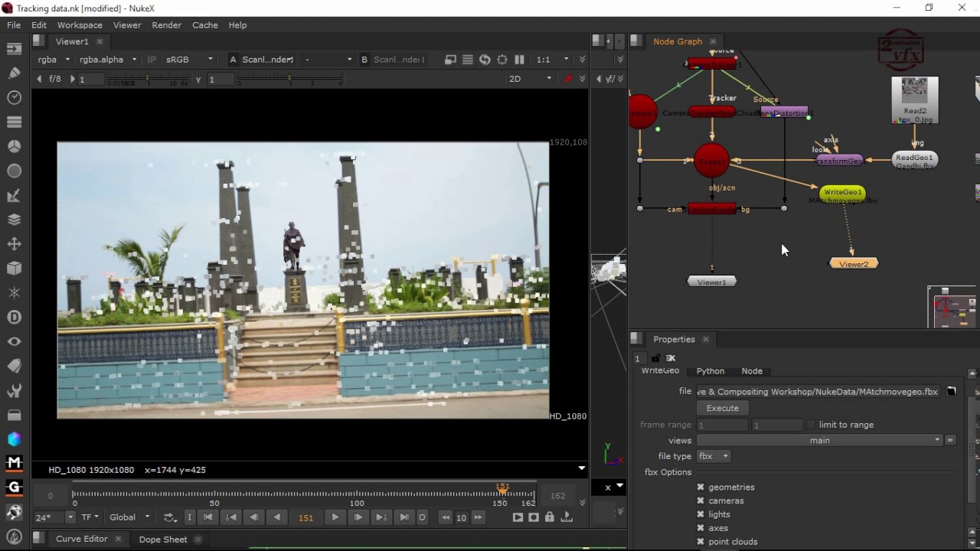The height and width of the screenshot is (551, 980).
Task: Open the Workspace menu
Action: tap(80, 25)
